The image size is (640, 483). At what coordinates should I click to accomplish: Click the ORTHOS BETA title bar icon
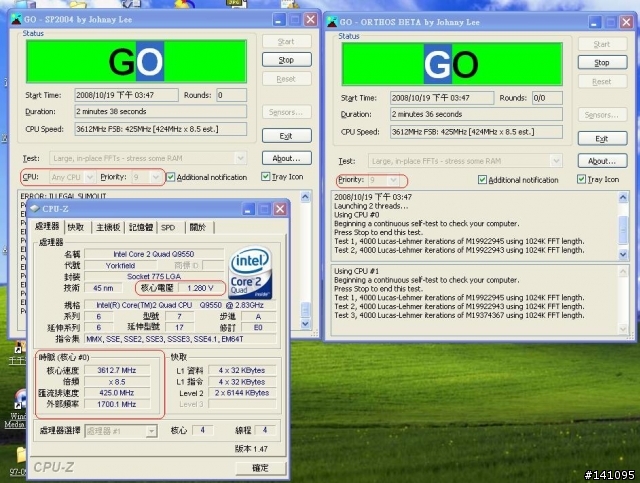coord(332,22)
